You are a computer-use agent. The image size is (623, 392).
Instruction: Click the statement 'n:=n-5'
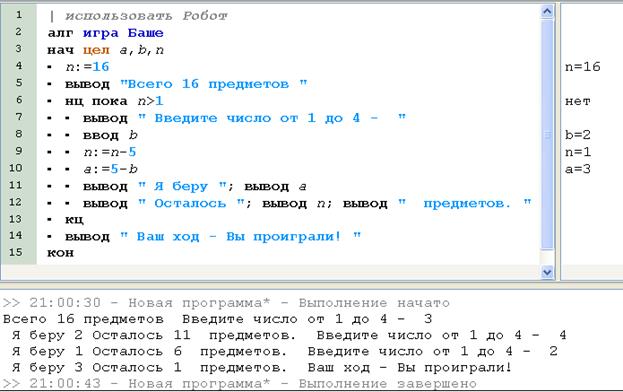(x=110, y=152)
